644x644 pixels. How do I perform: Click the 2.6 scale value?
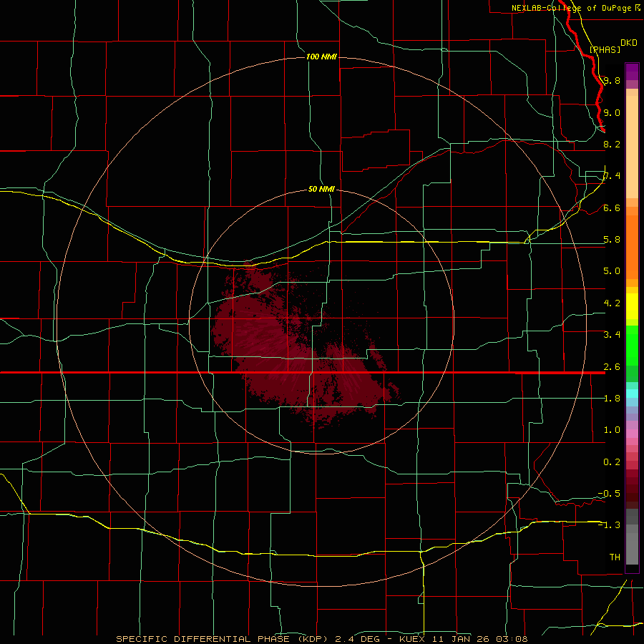coord(612,367)
